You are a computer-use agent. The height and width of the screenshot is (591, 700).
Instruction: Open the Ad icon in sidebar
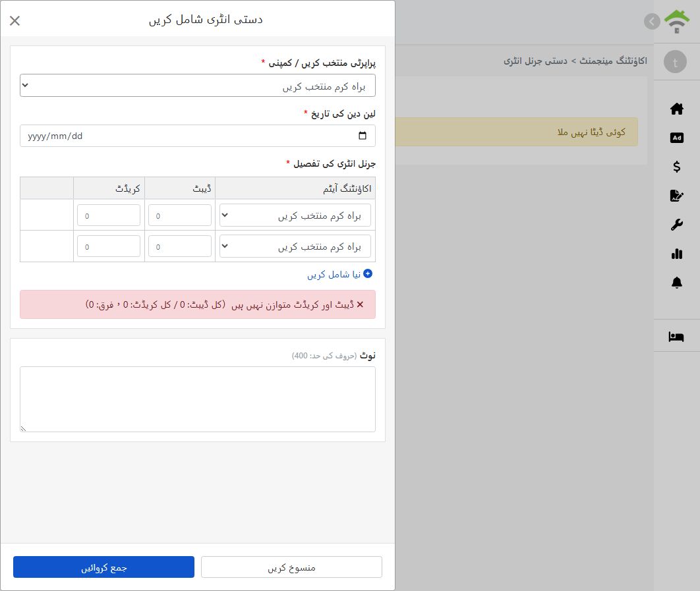click(x=677, y=138)
